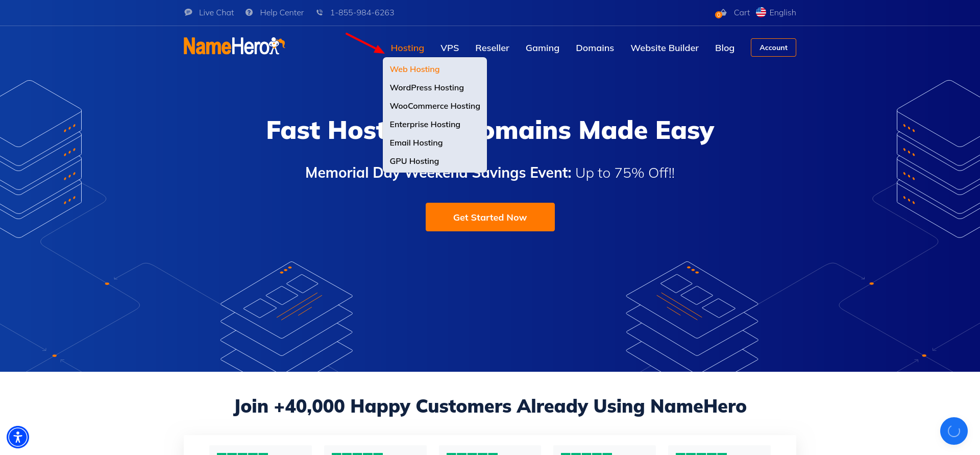Image resolution: width=980 pixels, height=455 pixels.
Task: Open the accessibility widget icon
Action: pos(18,437)
